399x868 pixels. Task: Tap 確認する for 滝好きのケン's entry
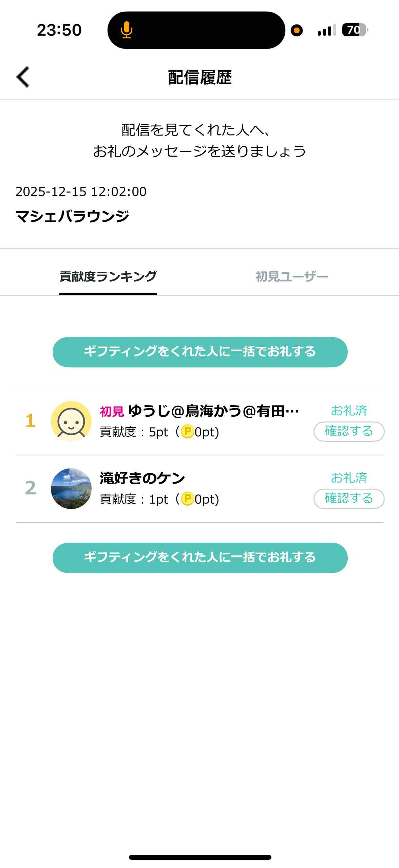(x=349, y=499)
